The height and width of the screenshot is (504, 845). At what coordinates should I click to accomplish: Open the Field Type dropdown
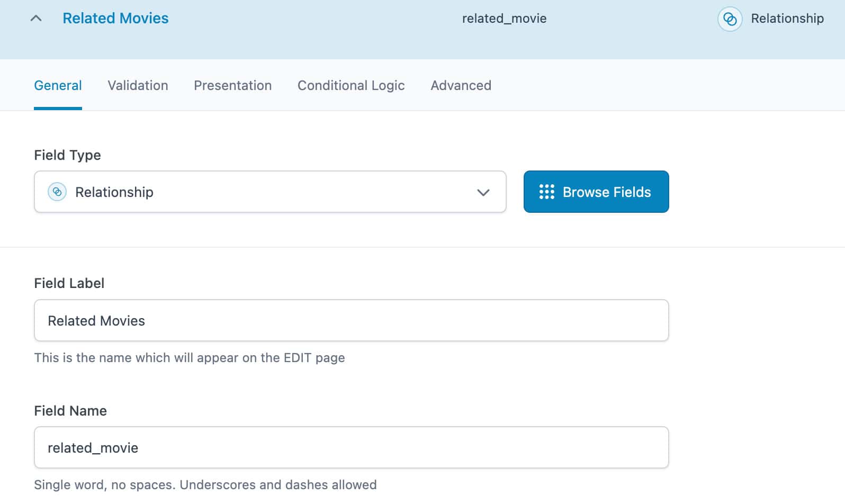(270, 192)
